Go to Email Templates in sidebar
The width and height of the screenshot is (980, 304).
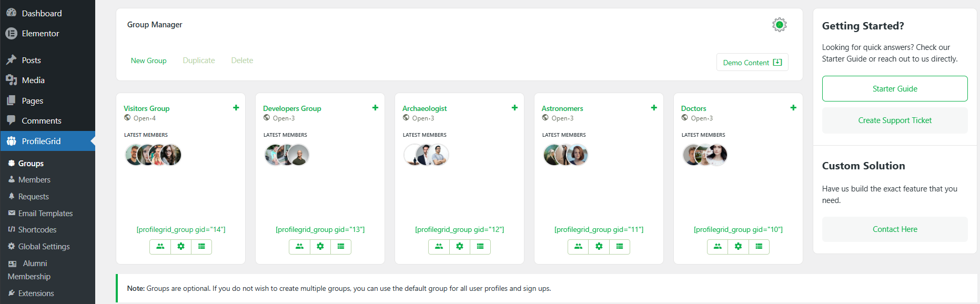(x=45, y=214)
